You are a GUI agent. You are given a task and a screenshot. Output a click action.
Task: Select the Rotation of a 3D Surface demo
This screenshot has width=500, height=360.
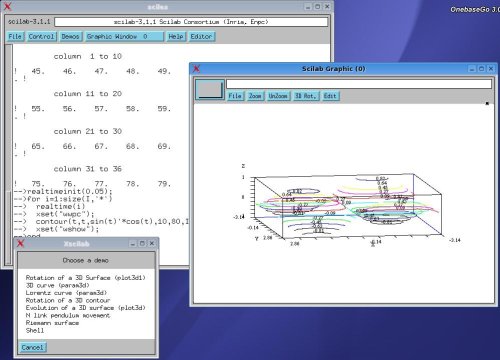click(86, 278)
